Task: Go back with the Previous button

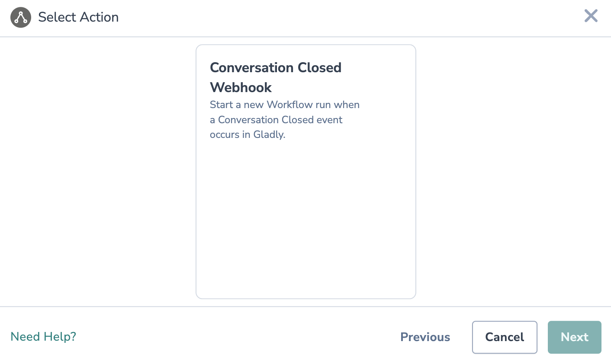Action: point(425,337)
